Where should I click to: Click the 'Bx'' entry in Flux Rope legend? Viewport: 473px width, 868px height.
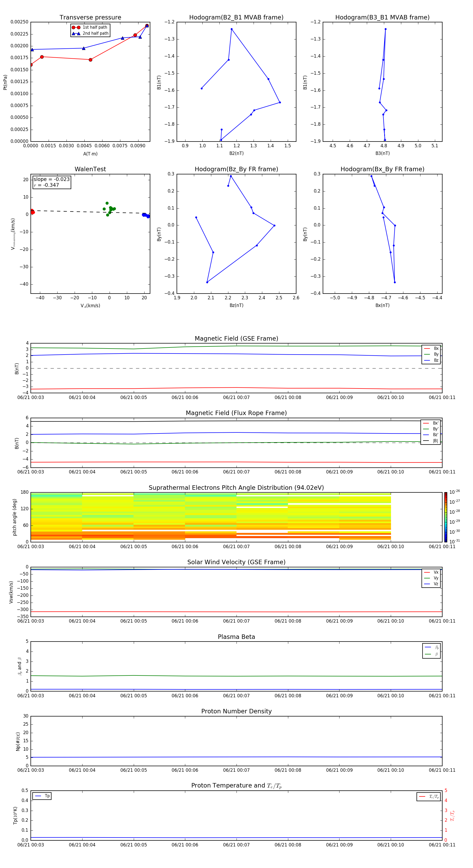coord(431,423)
